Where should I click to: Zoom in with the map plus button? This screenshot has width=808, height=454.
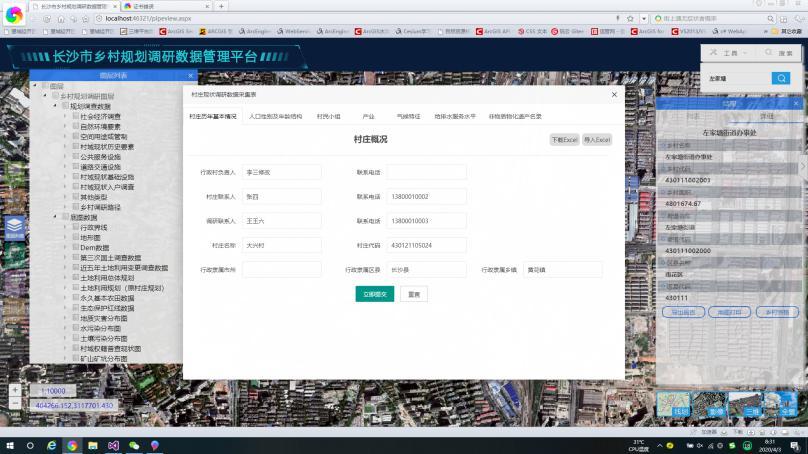(x=15, y=390)
